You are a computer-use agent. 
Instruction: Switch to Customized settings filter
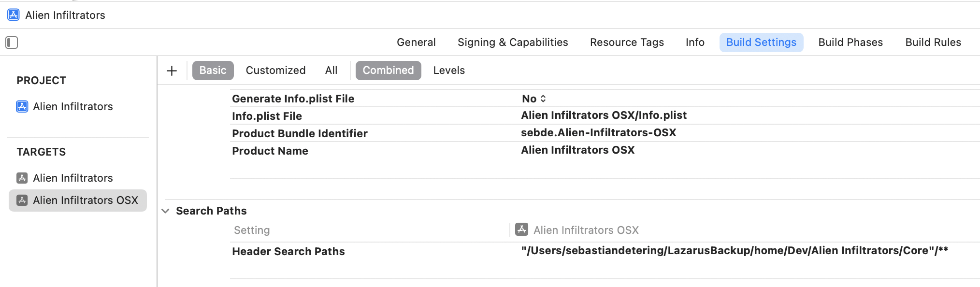pos(275,71)
